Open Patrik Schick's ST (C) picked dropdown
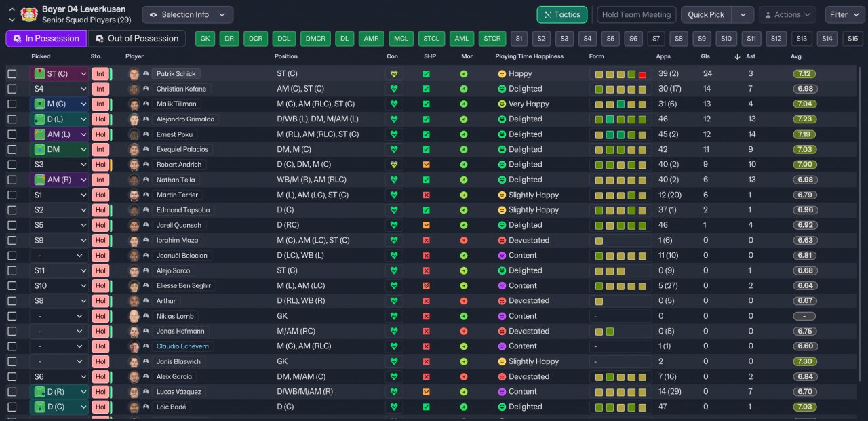This screenshot has height=421, width=868. pyautogui.click(x=60, y=73)
